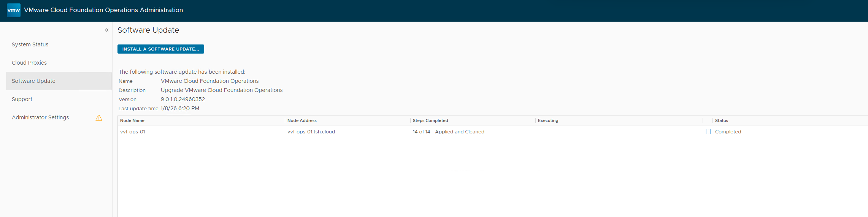Image resolution: width=868 pixels, height=217 pixels.
Task: Open the System Status page
Action: pos(30,44)
